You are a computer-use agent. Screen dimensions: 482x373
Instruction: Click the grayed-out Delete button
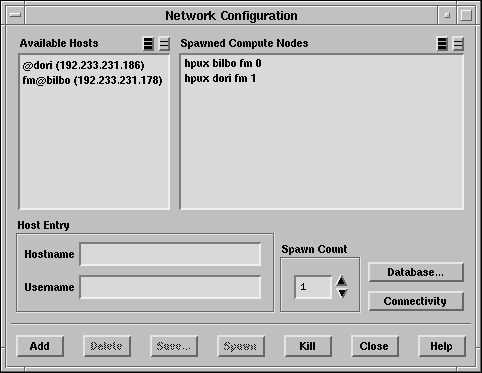coord(107,346)
